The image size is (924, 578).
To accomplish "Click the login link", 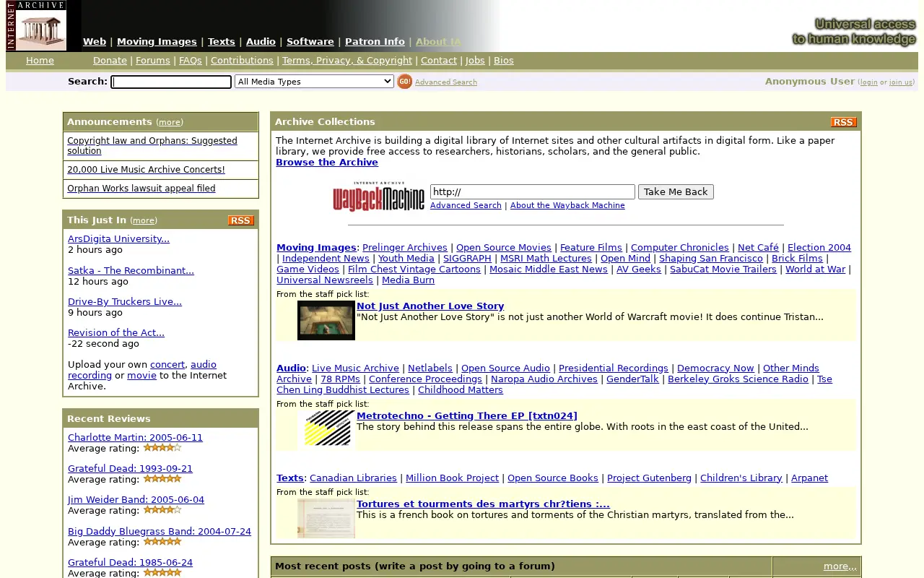I will point(869,82).
